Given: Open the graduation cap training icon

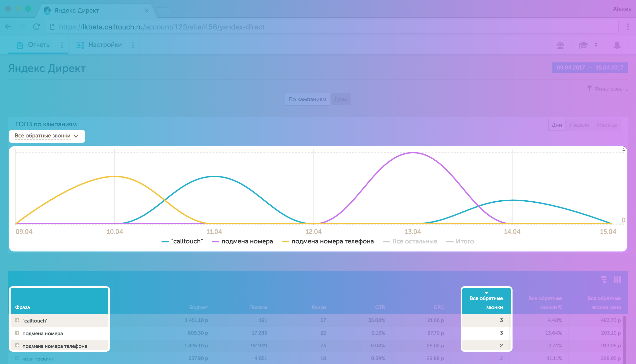Looking at the screenshot, I should click(x=583, y=45).
